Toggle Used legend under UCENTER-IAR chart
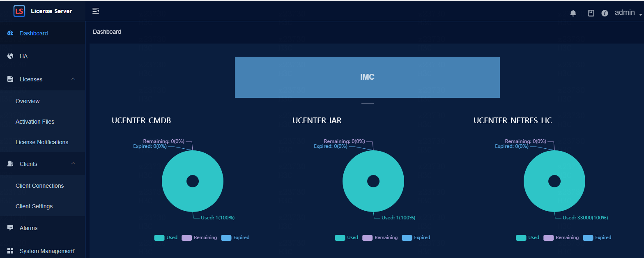Screen dimensions: 644x258 point(347,237)
